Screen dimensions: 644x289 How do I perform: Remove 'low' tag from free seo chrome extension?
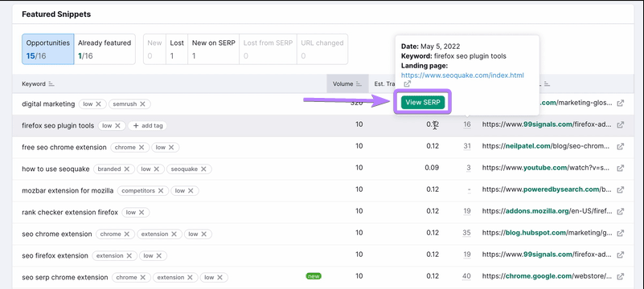[x=171, y=147]
